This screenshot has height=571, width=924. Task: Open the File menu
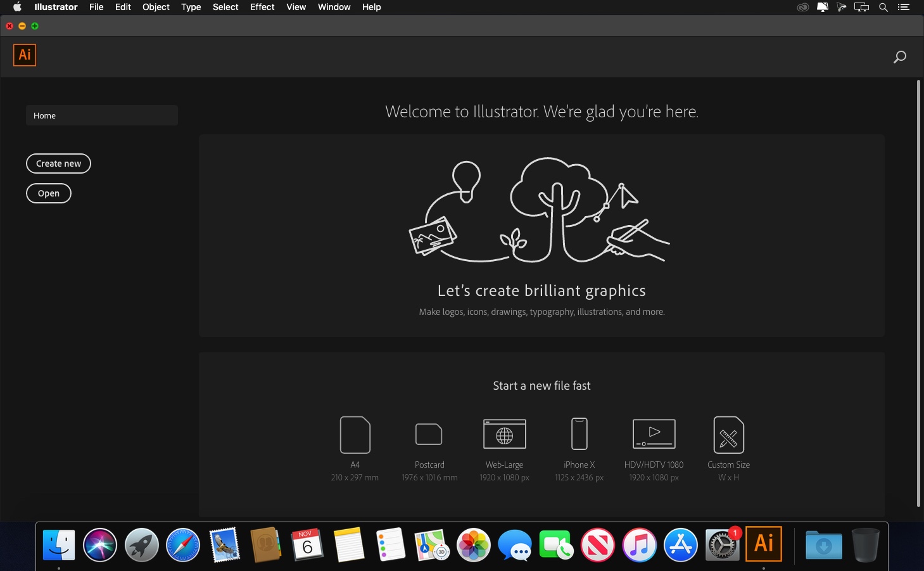pyautogui.click(x=96, y=7)
